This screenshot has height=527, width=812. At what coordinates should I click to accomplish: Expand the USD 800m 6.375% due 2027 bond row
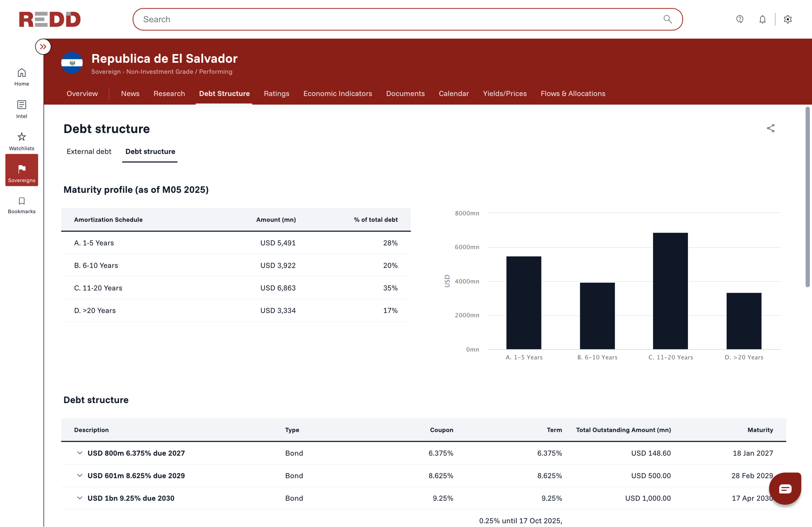point(80,453)
